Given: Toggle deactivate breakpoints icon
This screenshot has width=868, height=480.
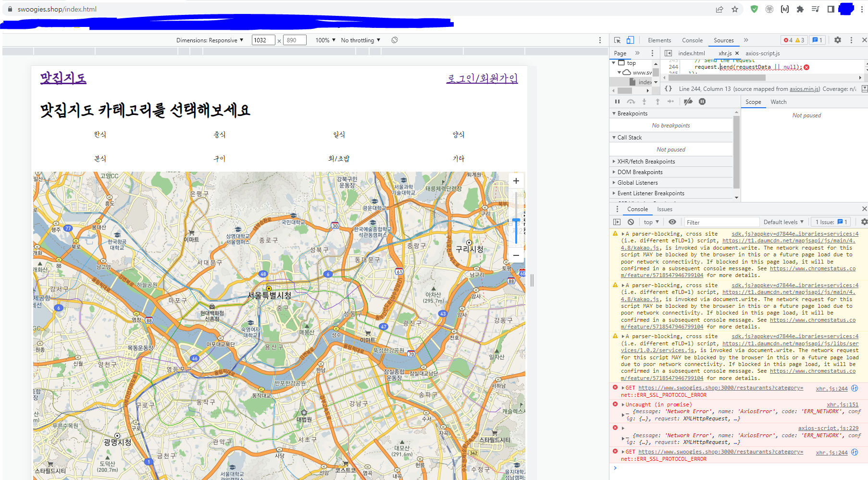Looking at the screenshot, I should coord(688,101).
